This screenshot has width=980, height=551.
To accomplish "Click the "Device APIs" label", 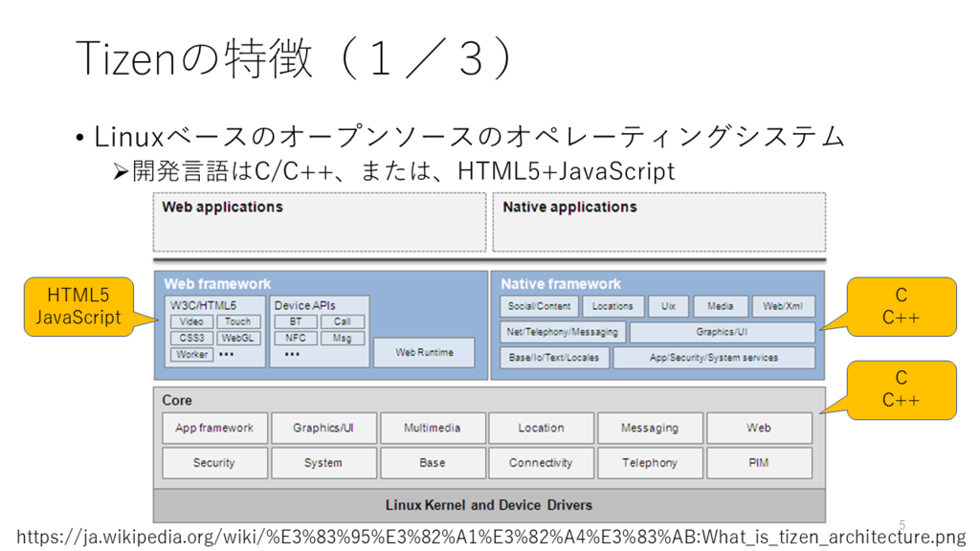I will coord(305,305).
